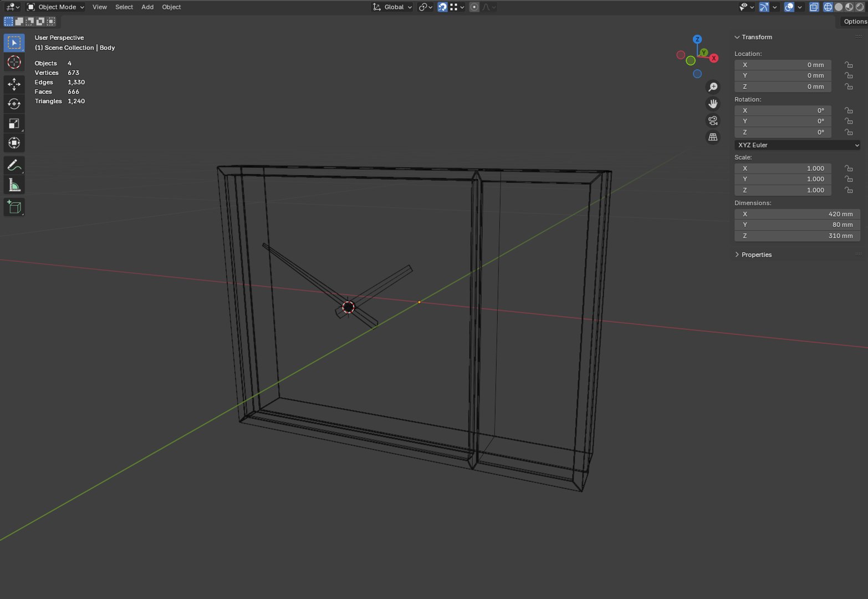Select the Add Cube tool
Viewport: 868px width, 599px height.
pos(14,207)
